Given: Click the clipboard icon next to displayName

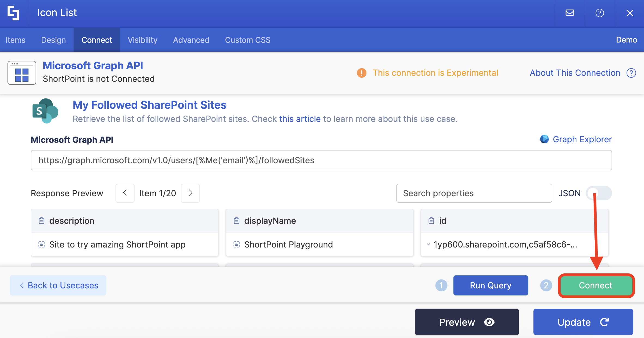Looking at the screenshot, I should (236, 221).
